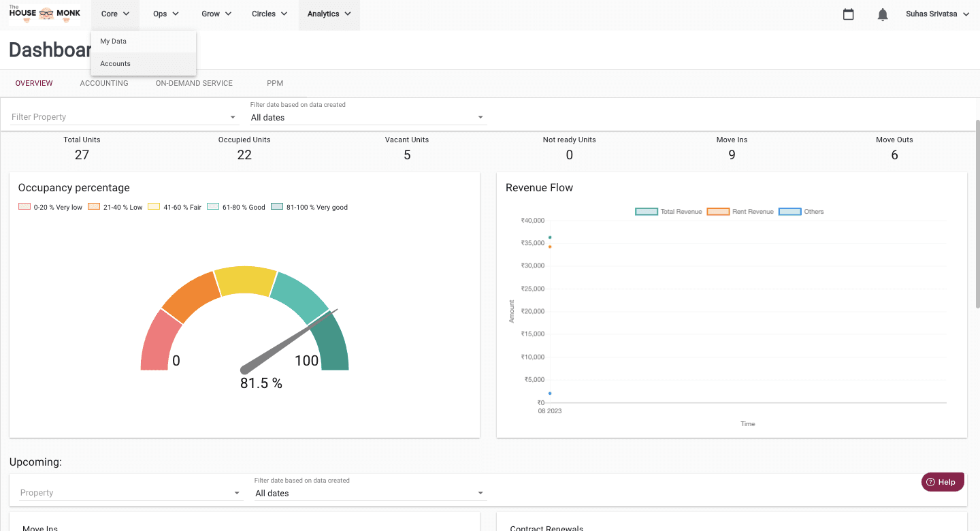Click The House Monk logo
This screenshot has height=531, width=980.
click(45, 14)
